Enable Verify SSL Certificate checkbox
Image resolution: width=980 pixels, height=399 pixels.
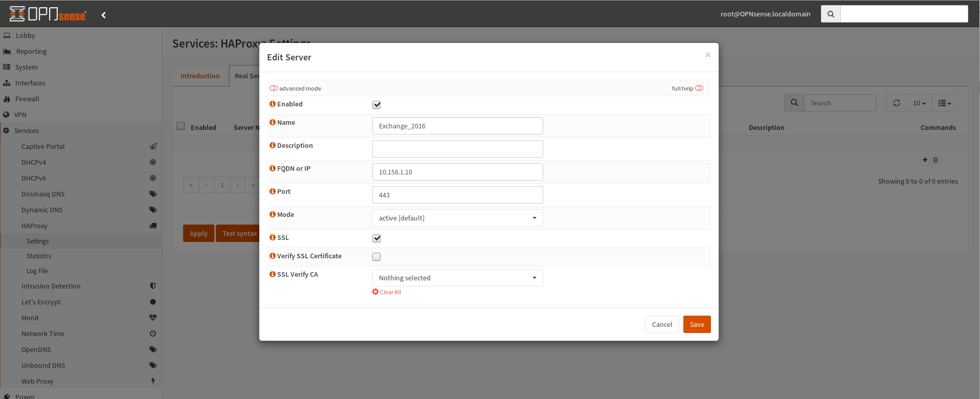pos(376,257)
